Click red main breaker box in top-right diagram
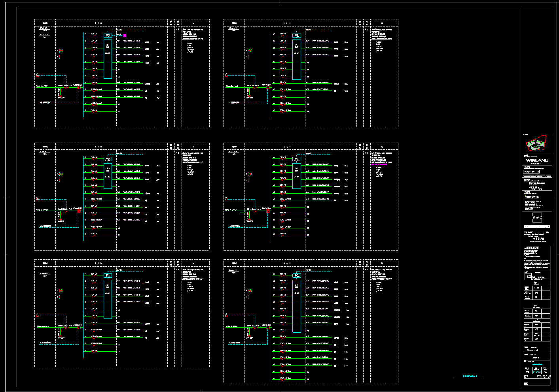 [x=268, y=88]
